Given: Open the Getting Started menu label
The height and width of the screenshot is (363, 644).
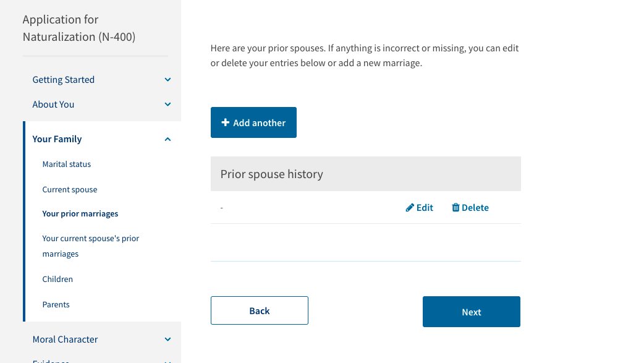Looking at the screenshot, I should 63,80.
